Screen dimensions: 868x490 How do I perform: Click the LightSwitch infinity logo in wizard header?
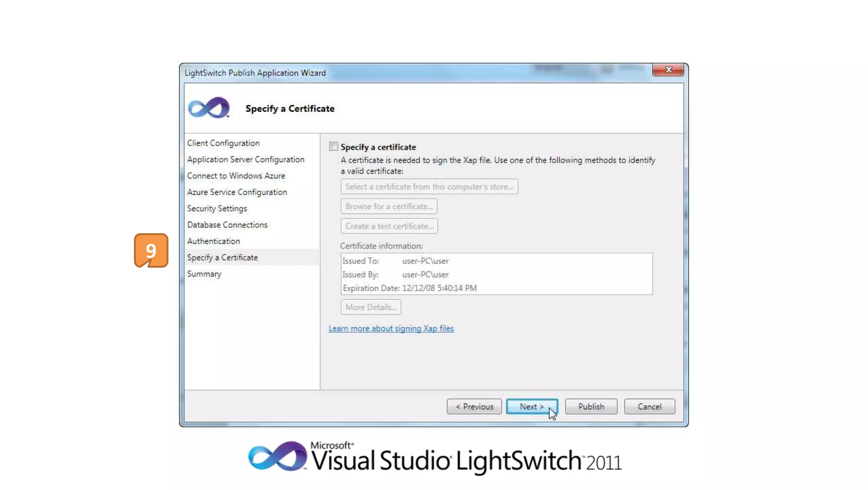[209, 108]
